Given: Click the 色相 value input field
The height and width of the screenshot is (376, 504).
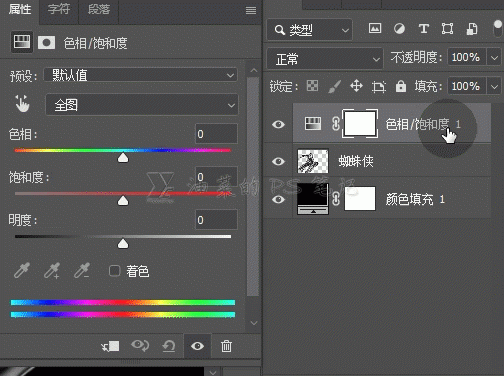Looking at the screenshot, I should (x=216, y=134).
